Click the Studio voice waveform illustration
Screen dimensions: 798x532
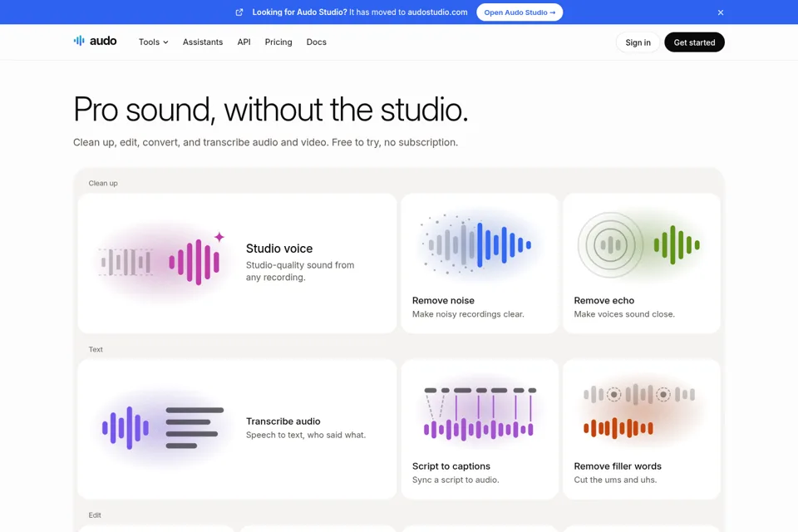[162, 261]
